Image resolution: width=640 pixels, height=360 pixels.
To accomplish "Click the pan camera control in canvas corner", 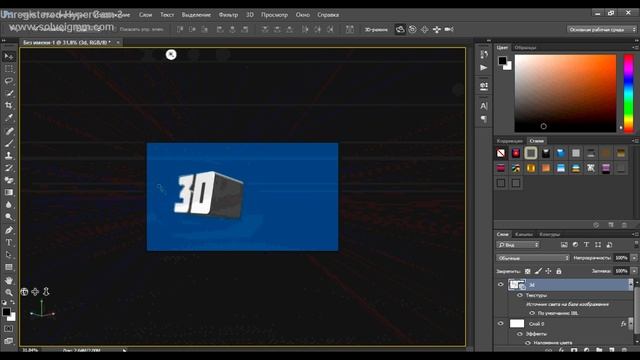I will click(35, 291).
